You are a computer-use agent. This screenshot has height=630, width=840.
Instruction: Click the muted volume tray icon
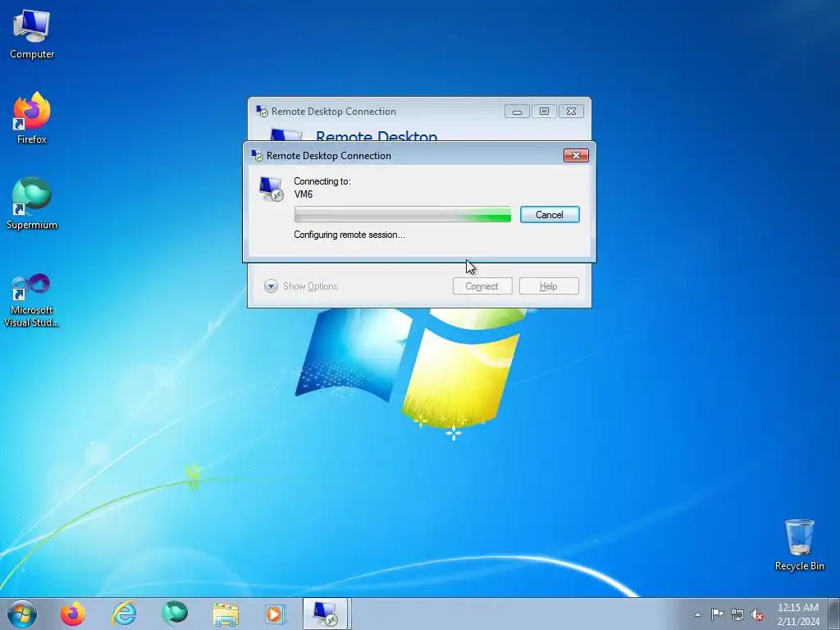pyautogui.click(x=757, y=614)
